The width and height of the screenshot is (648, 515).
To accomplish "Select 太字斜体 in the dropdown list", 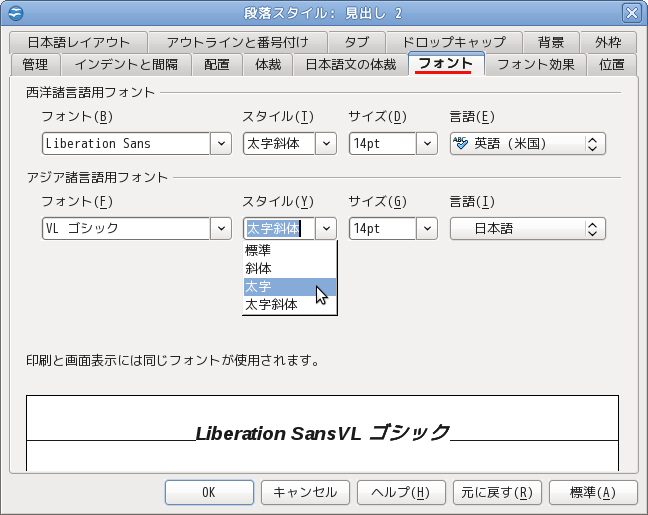I will coord(290,305).
